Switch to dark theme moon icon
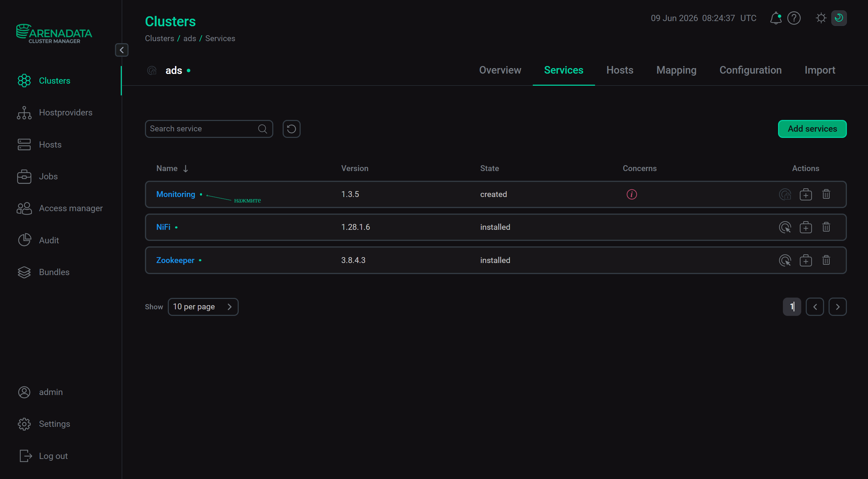868x479 pixels. [839, 18]
